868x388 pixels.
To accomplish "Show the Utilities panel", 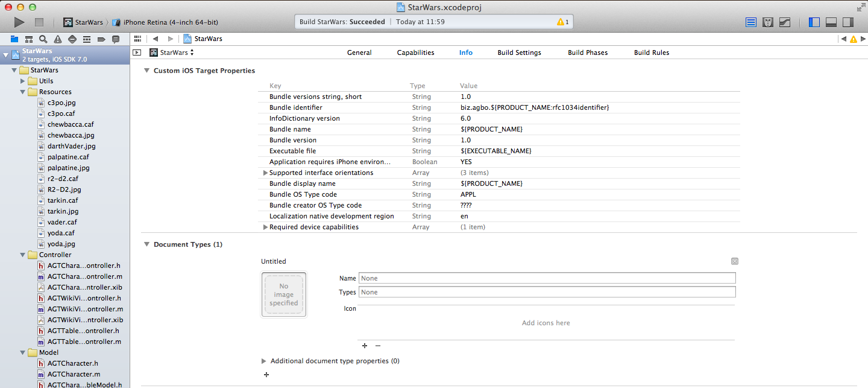I will pos(849,22).
